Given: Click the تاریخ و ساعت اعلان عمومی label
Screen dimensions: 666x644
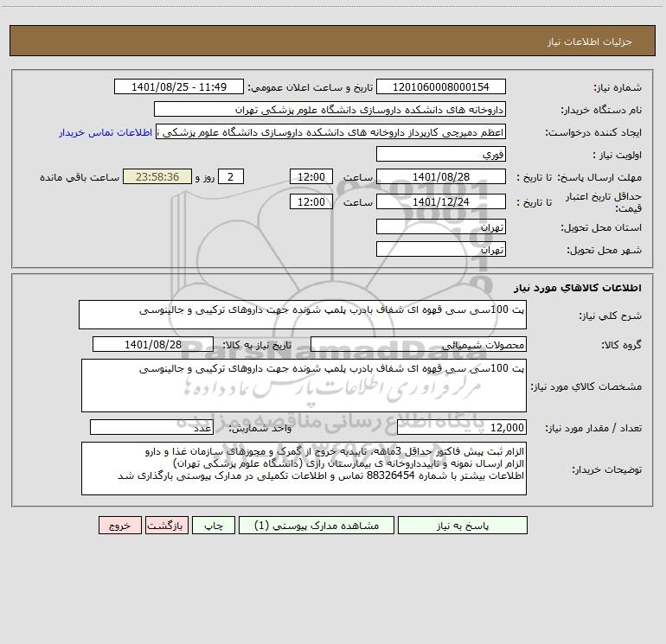Looking at the screenshot, I should tap(311, 87).
